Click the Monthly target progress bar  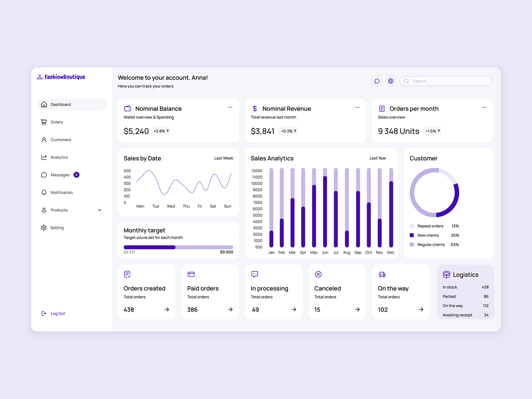pos(178,247)
